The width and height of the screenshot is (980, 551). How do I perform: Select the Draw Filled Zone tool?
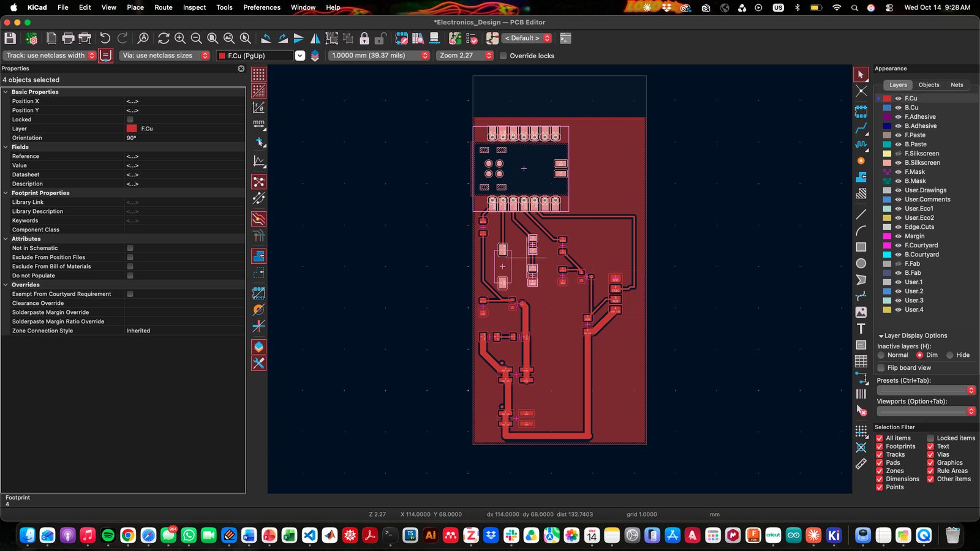click(861, 178)
